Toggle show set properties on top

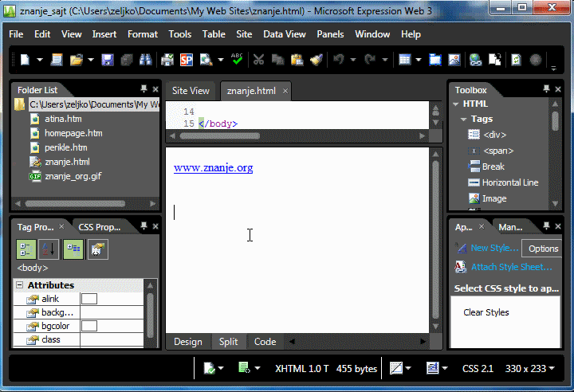73,249
